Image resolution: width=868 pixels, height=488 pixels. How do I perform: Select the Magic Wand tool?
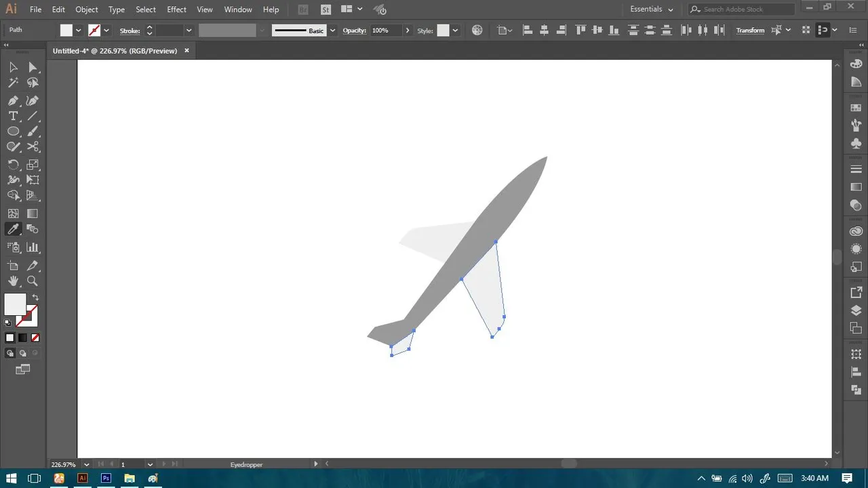(x=13, y=83)
